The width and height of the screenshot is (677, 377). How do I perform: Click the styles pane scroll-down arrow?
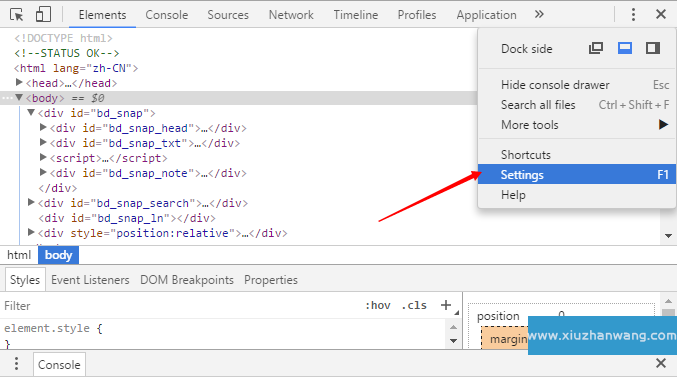(453, 341)
